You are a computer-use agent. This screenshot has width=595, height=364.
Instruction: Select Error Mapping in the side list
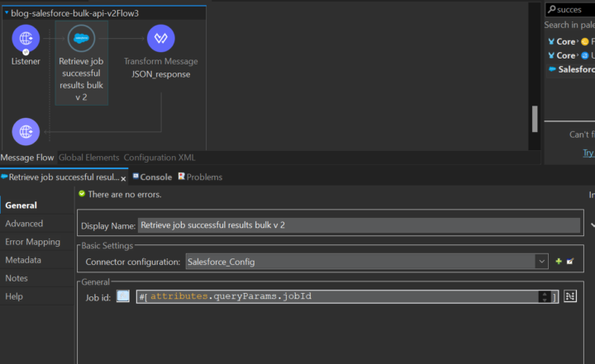tap(32, 242)
